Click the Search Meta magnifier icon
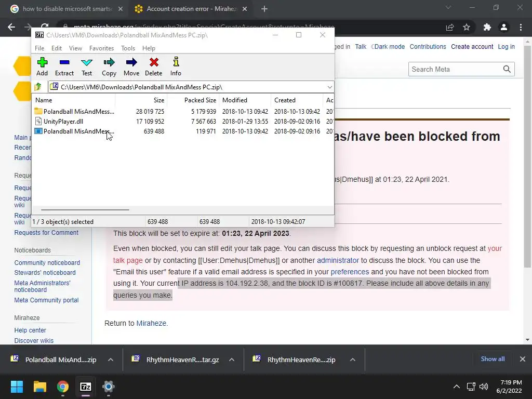Viewport: 532px width, 399px height. pyautogui.click(x=507, y=69)
